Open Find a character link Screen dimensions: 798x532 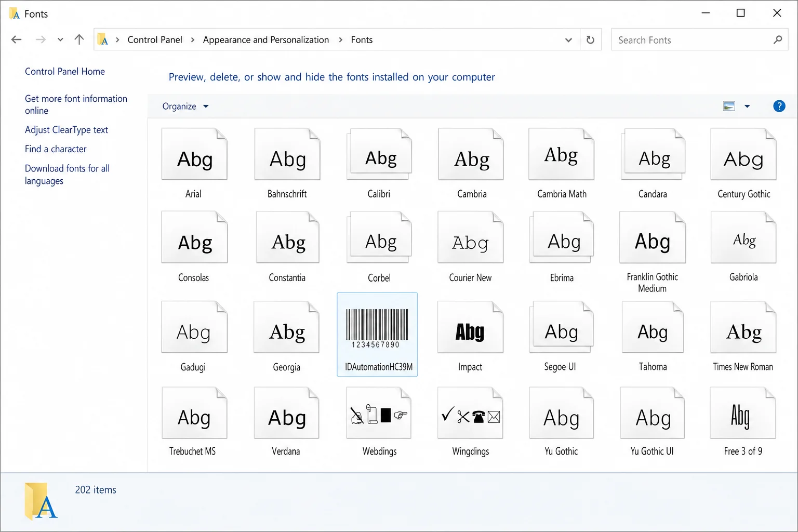[56, 149]
